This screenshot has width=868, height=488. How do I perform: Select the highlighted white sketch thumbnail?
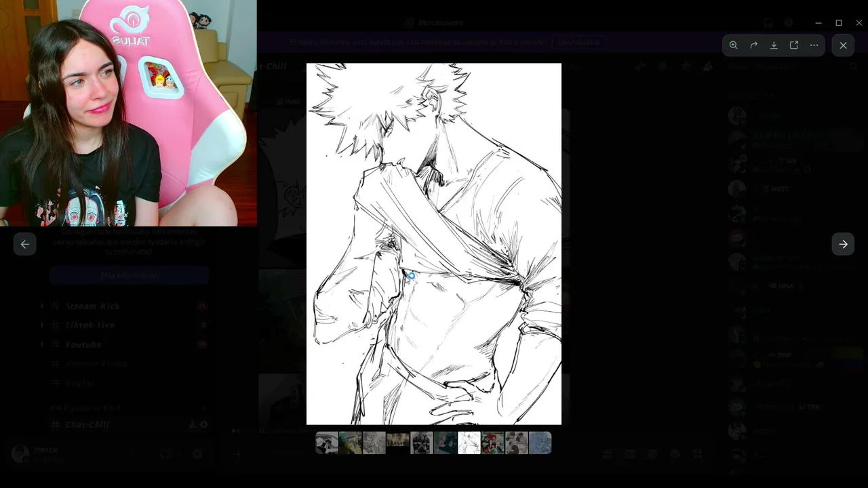point(469,443)
